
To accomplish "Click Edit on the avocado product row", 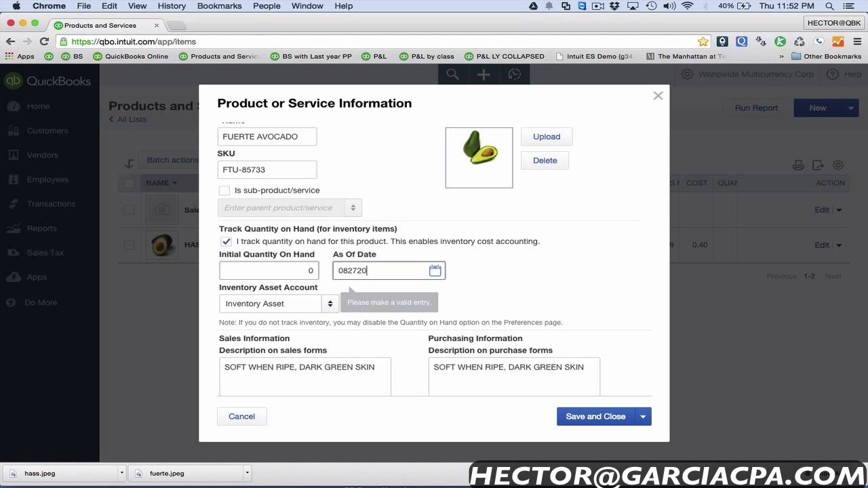I will click(x=822, y=245).
